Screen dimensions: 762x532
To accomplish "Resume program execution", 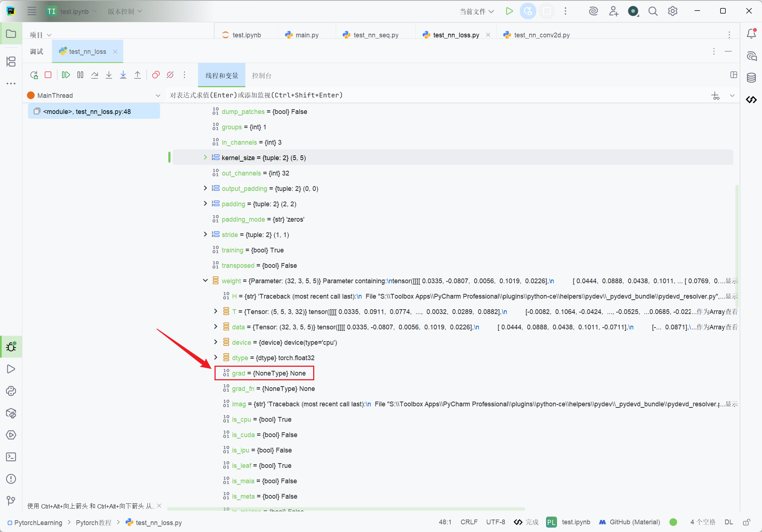I will coord(66,75).
